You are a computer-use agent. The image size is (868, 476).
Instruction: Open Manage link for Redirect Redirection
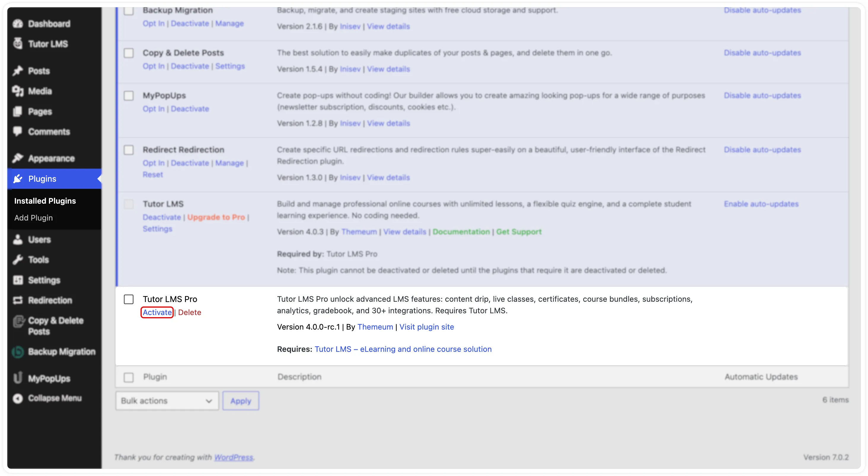(x=229, y=163)
